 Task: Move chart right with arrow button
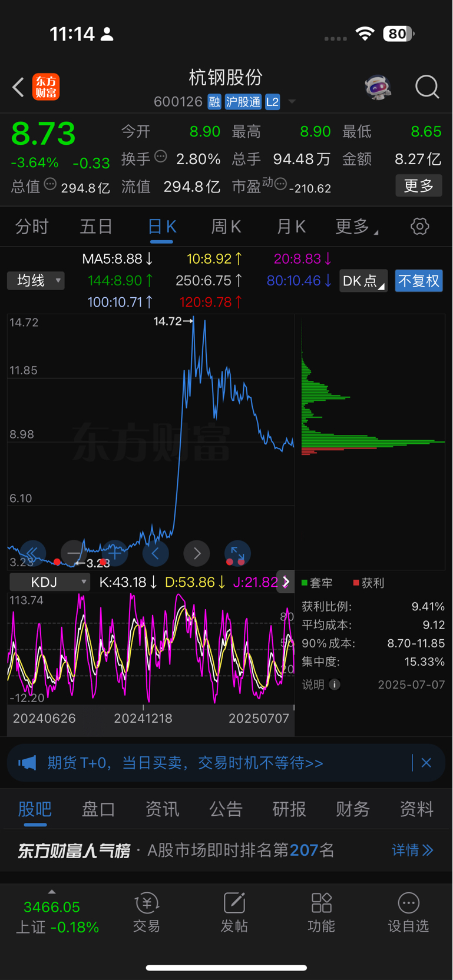[x=197, y=553]
